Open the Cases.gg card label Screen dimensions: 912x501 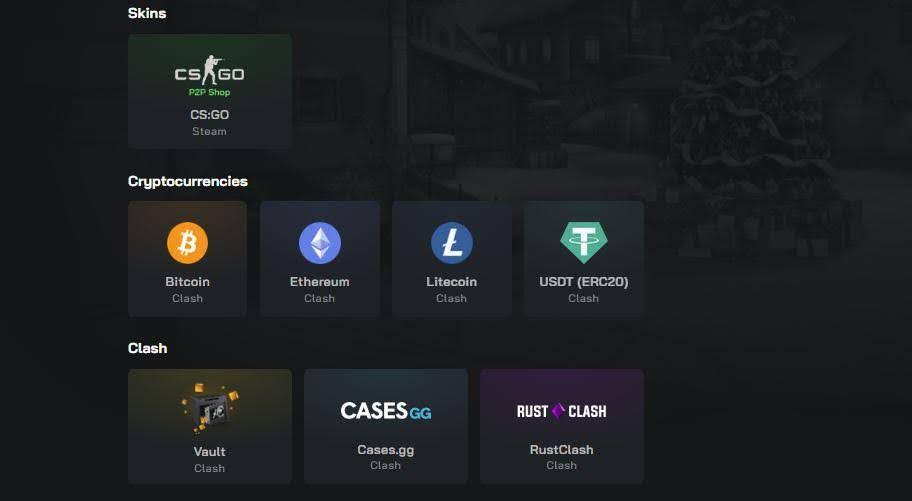pyautogui.click(x=386, y=450)
